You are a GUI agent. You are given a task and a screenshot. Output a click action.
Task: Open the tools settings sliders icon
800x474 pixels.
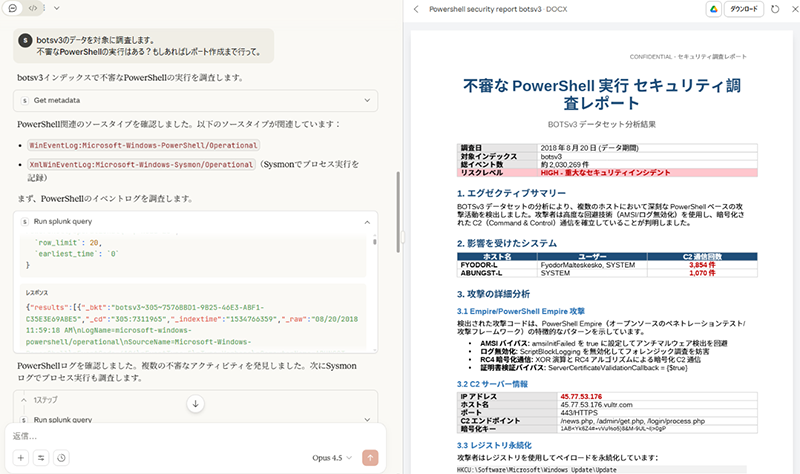tap(41, 458)
